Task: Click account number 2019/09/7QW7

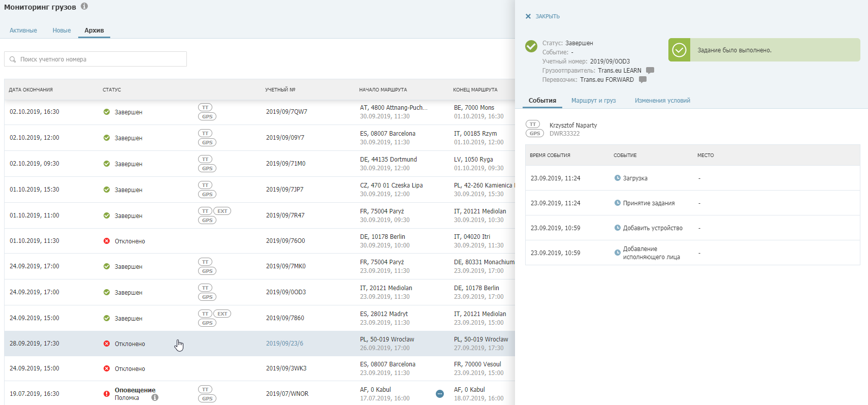Action: [286, 112]
